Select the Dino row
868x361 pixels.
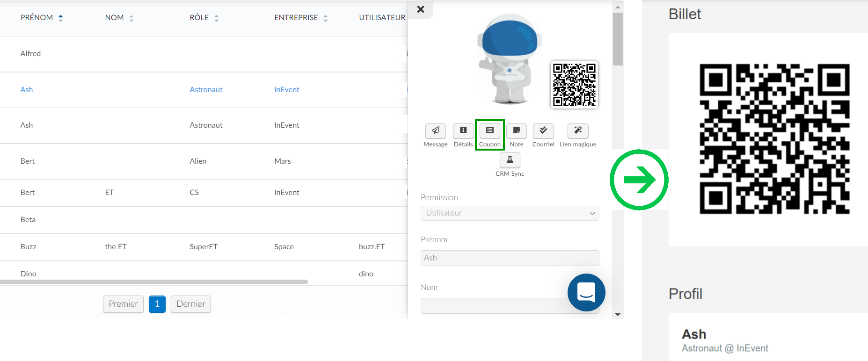tap(204, 273)
